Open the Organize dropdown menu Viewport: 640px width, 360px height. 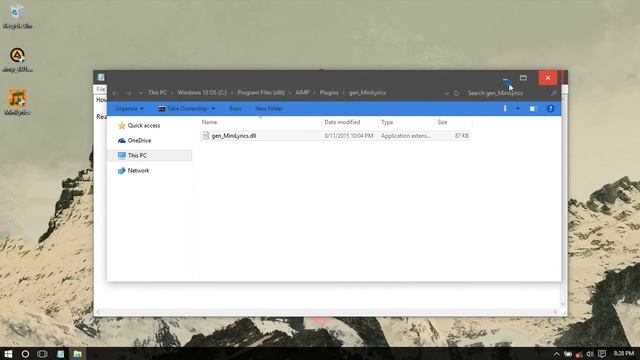pyautogui.click(x=129, y=109)
